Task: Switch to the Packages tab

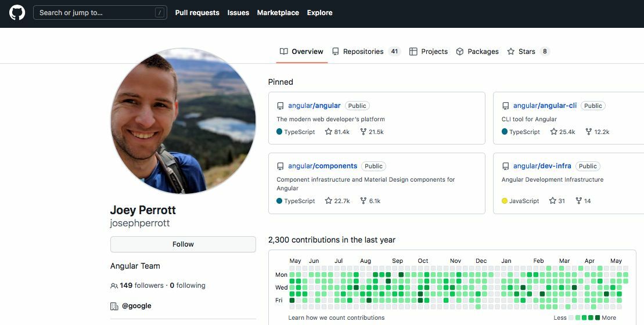Action: tap(477, 51)
